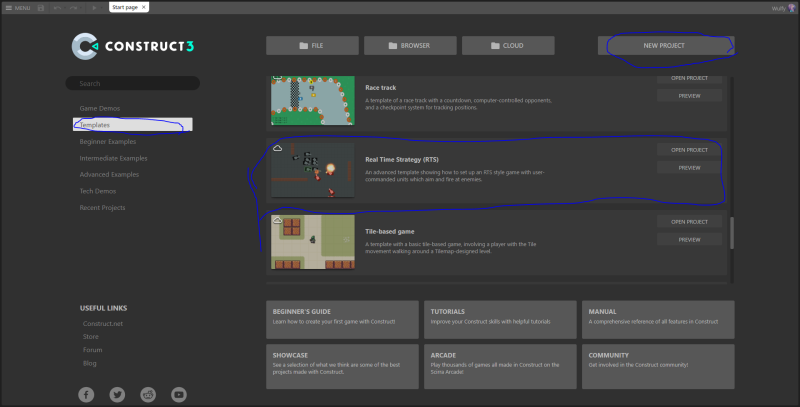
Task: Click PREVIEW for Real Time Strategy
Action: coord(689,168)
